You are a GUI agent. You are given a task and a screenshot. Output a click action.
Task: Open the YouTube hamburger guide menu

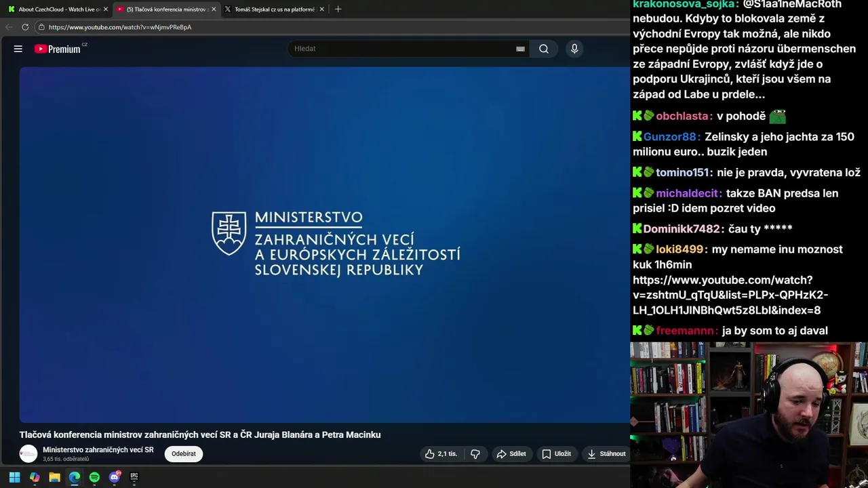click(x=18, y=49)
